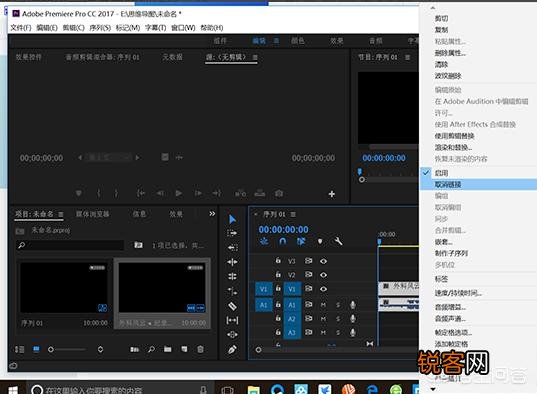
Task: Select 序列 01 thumbnail in project bin
Action: (64, 287)
